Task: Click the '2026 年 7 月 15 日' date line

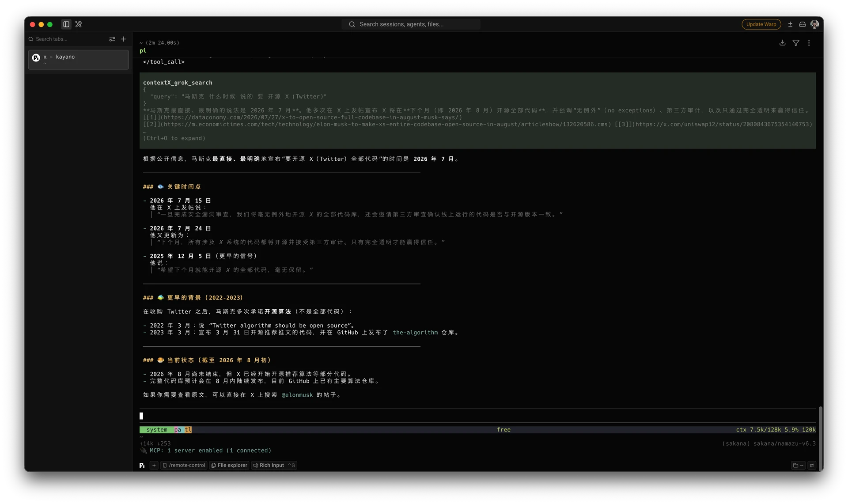Action: (x=180, y=201)
